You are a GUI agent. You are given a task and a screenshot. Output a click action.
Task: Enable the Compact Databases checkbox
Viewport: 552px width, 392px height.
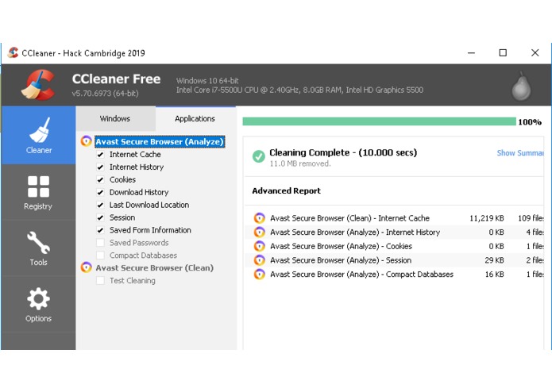(x=100, y=256)
